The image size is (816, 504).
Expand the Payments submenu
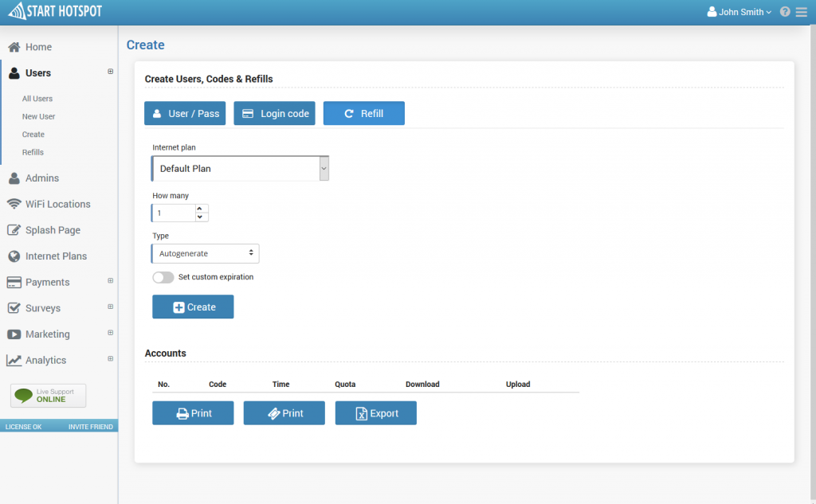point(110,280)
